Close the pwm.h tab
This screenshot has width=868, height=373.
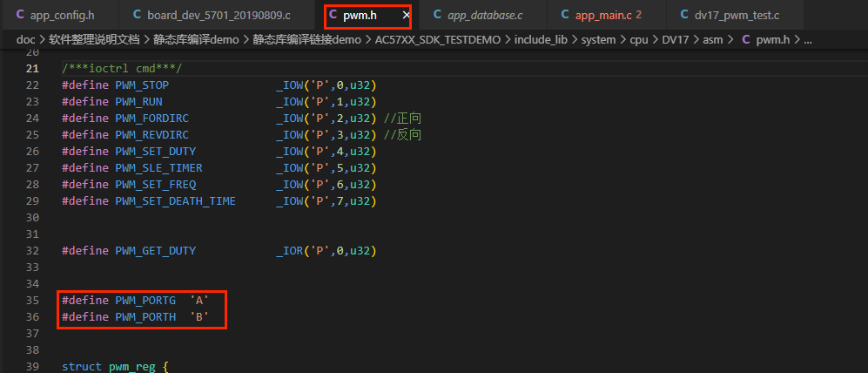406,16
